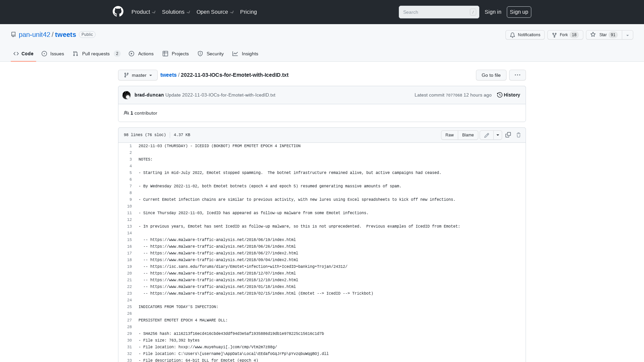This screenshot has width=644, height=362.
Task: Click the Security shield icon
Action: [x=200, y=54]
